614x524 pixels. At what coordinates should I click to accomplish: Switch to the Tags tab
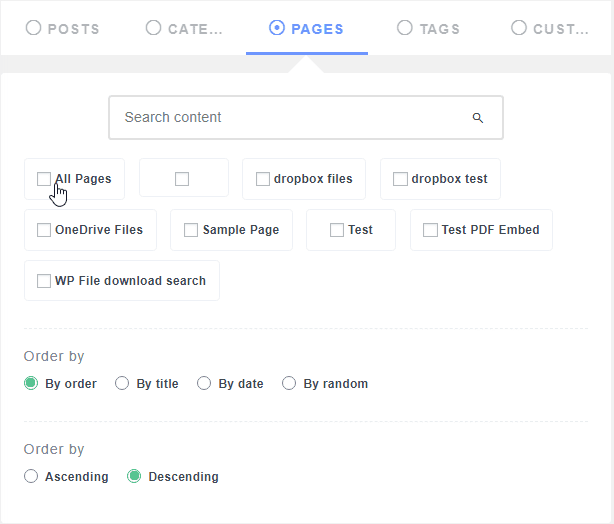pos(428,28)
